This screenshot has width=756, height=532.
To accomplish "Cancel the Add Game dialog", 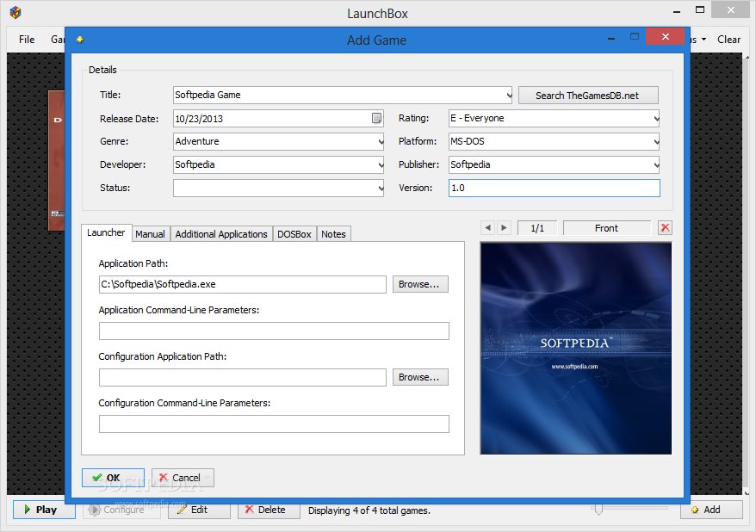I will [x=183, y=478].
